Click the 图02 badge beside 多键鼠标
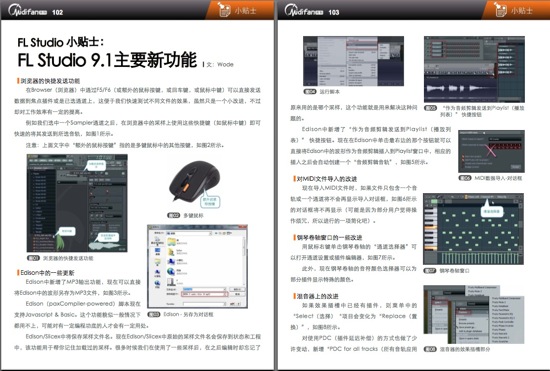The height and width of the screenshot is (371, 550). (x=174, y=216)
